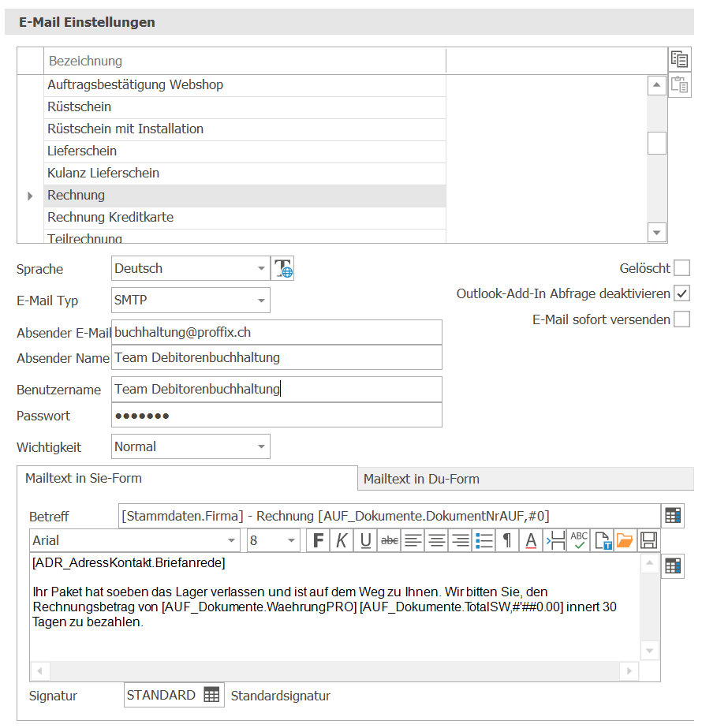Click the list scroll down arrow
702x728 pixels.
(x=656, y=233)
